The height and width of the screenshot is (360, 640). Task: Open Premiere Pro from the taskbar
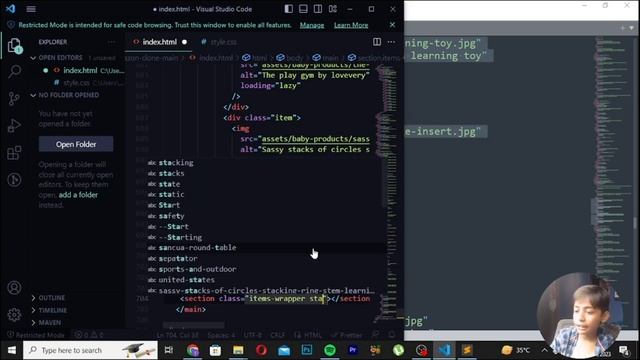coord(353,350)
